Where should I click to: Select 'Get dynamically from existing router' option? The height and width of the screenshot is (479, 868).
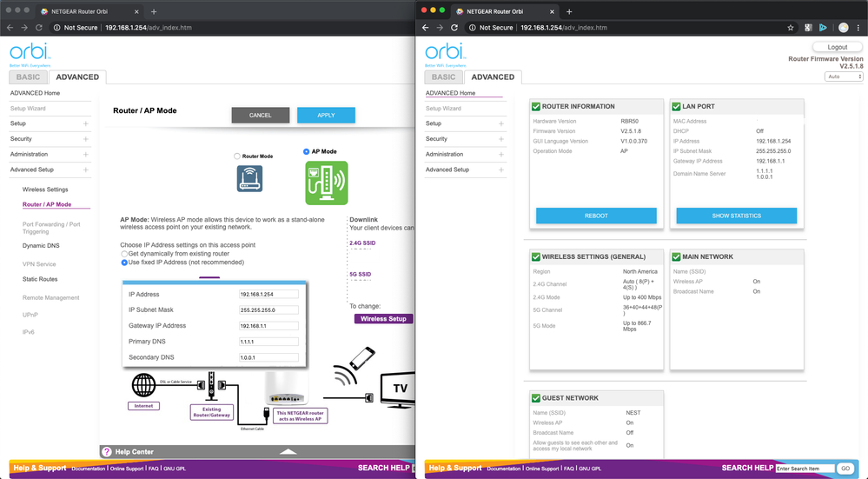click(124, 253)
